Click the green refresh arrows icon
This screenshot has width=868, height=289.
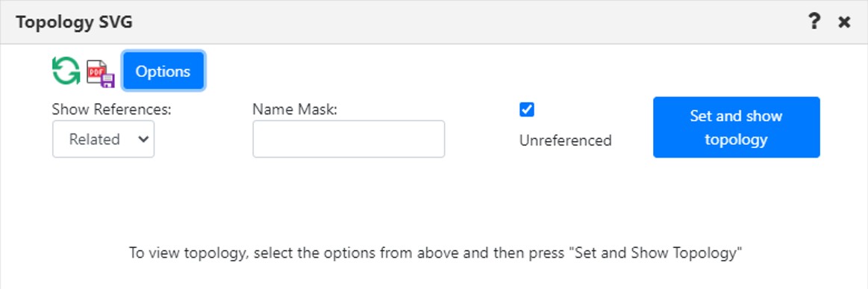[66, 71]
